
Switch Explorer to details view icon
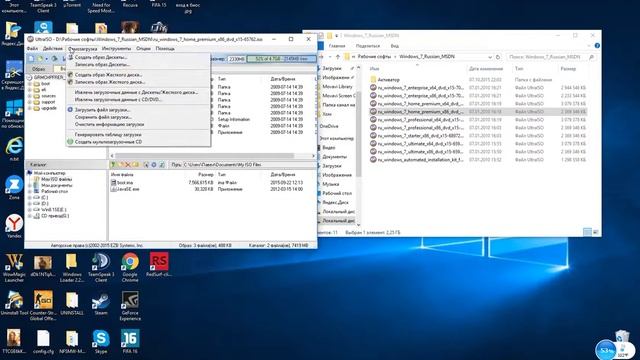(x=587, y=232)
